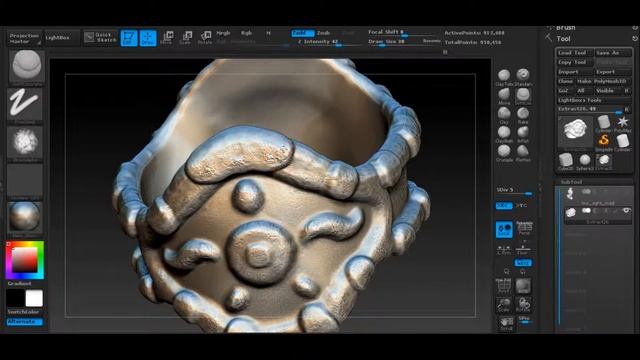The width and height of the screenshot is (640, 360).
Task: Select the Cube3D tool
Action: [565, 161]
